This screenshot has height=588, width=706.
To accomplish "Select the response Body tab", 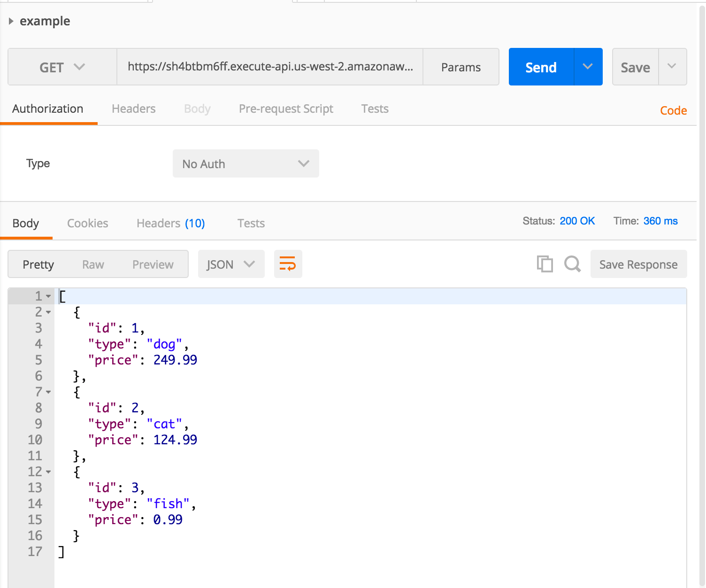I will pyautogui.click(x=26, y=224).
